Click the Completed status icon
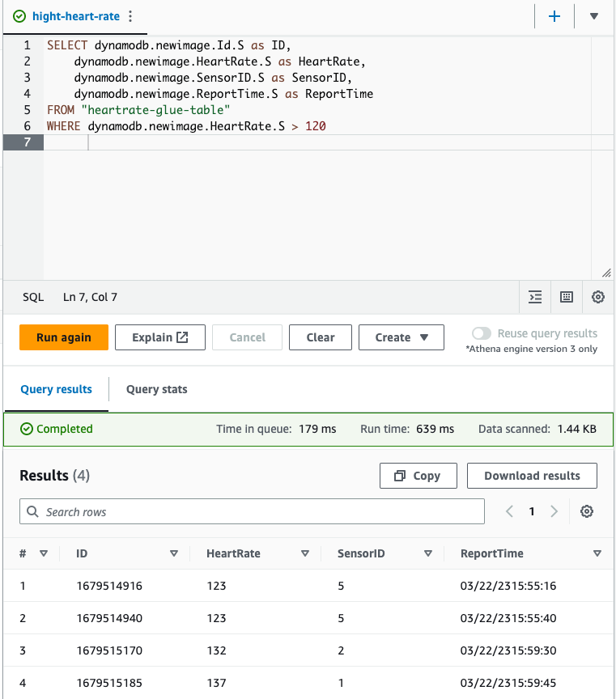Viewport: 616px width, 699px height. coord(27,429)
